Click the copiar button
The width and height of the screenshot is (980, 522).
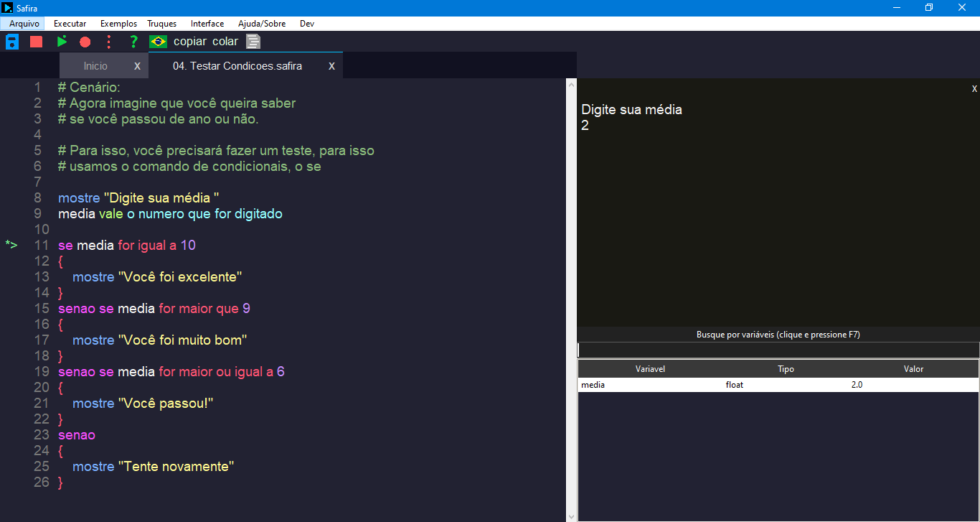click(x=190, y=42)
